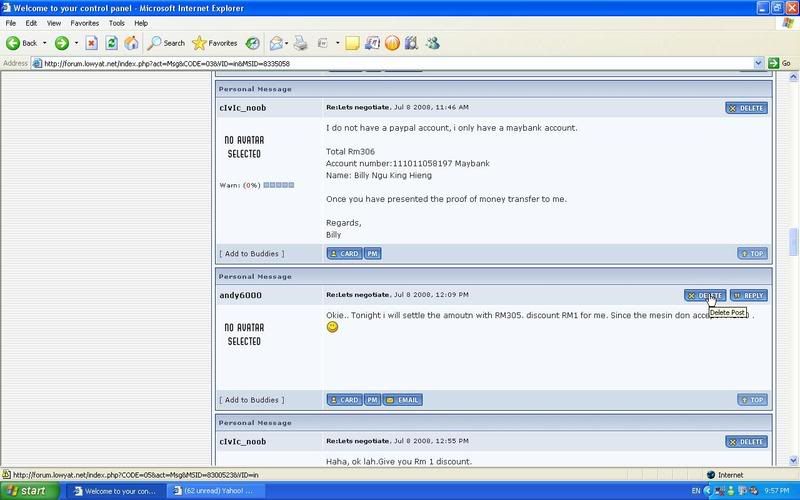Click the EMAIL button under andy6000's post
This screenshot has height=500, width=800.
(x=403, y=400)
